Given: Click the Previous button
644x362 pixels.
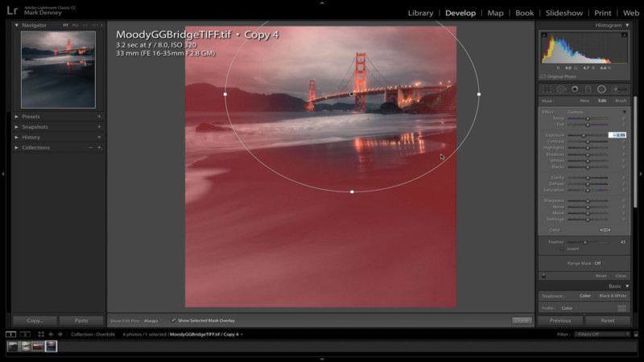Looking at the screenshot, I should [560, 320].
